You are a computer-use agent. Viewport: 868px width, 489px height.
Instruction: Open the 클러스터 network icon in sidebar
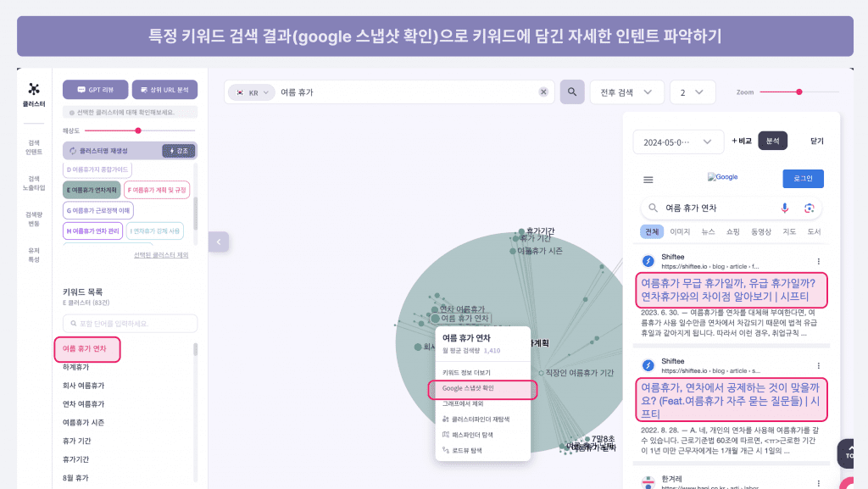coord(34,89)
